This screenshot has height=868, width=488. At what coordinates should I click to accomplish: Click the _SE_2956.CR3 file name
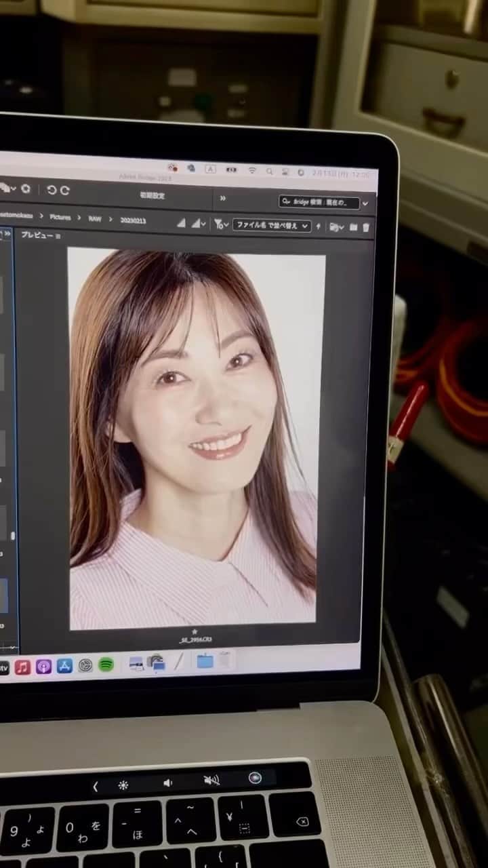[196, 639]
